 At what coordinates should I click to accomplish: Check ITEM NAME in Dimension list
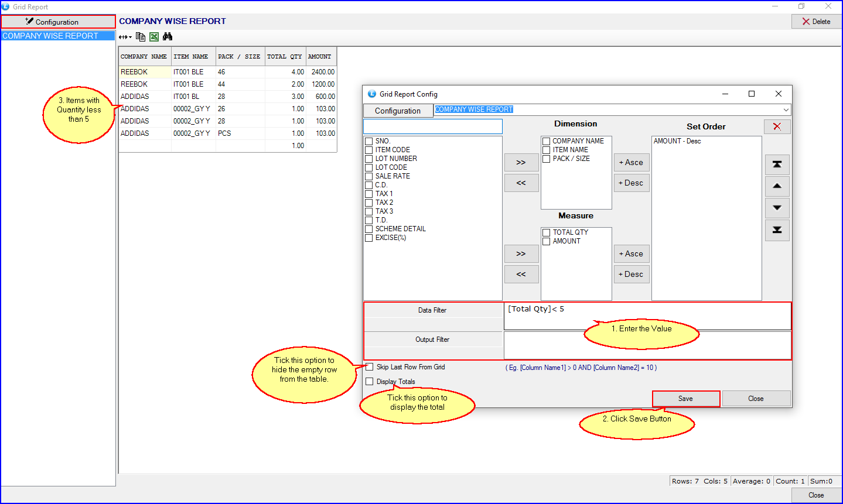pos(546,150)
